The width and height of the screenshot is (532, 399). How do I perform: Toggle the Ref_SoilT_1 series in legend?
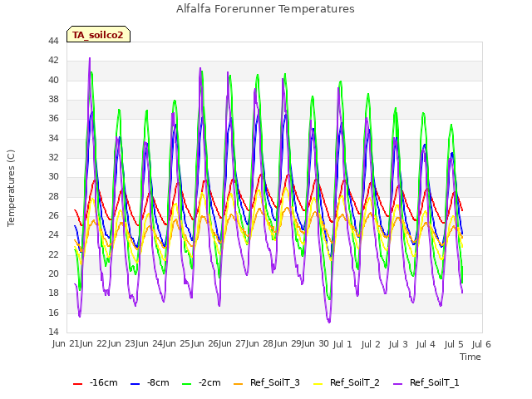pyautogui.click(x=426, y=382)
